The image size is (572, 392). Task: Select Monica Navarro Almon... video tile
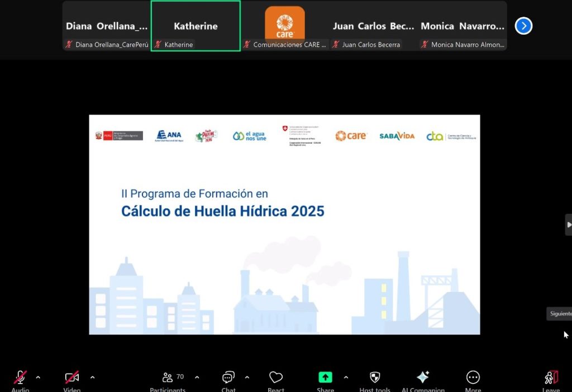coord(463,26)
